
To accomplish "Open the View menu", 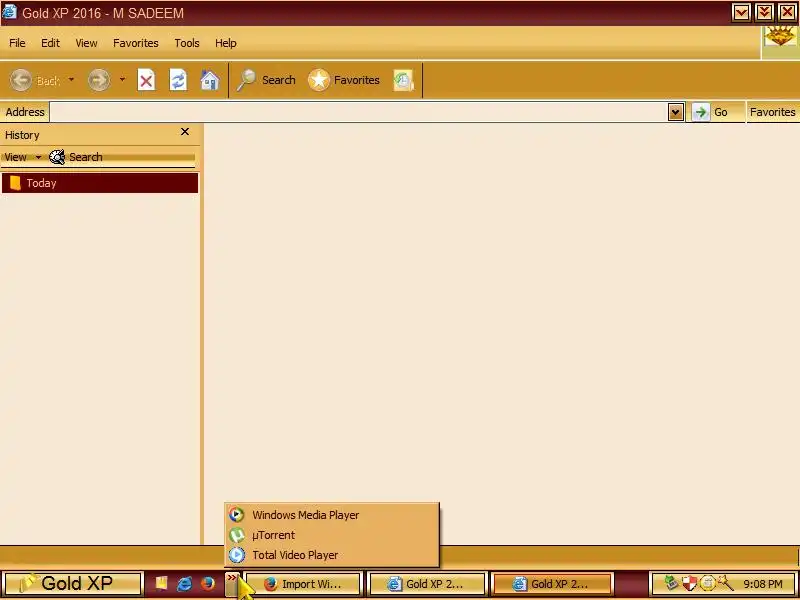I will click(86, 43).
